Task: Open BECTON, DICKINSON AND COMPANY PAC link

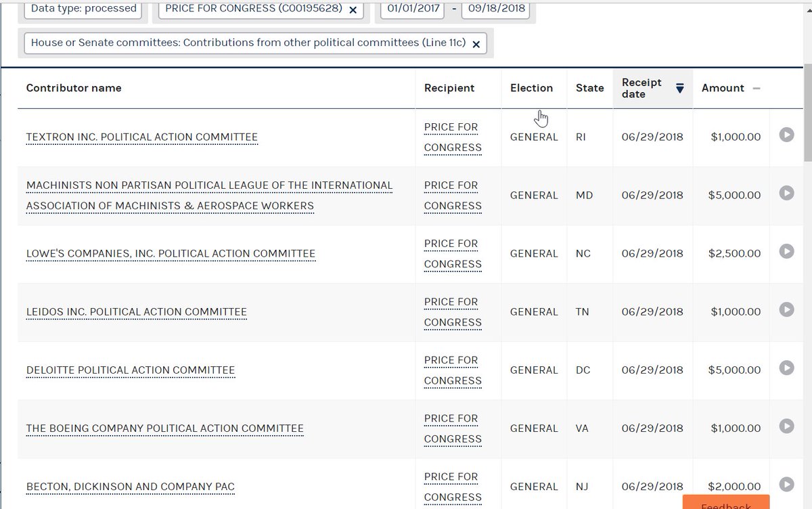Action: [131, 487]
